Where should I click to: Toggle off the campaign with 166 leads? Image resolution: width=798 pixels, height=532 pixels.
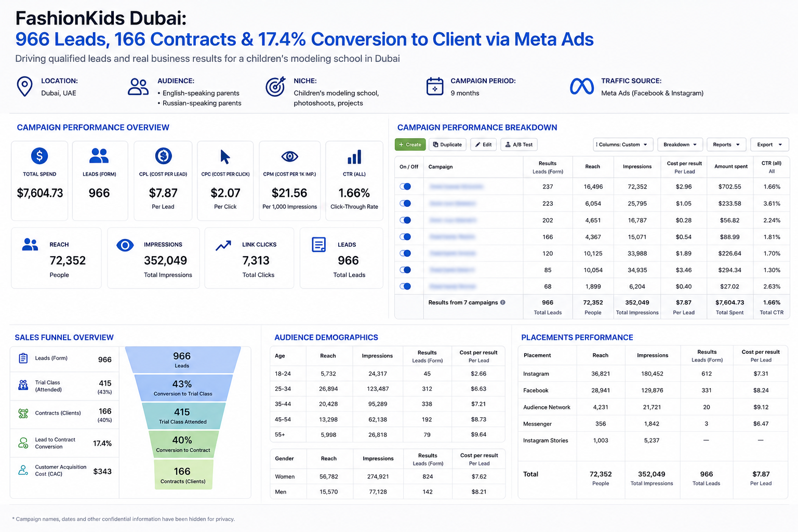click(x=405, y=237)
